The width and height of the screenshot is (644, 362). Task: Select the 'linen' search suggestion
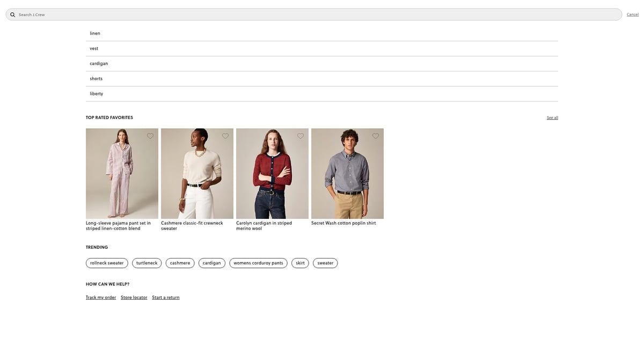click(95, 33)
